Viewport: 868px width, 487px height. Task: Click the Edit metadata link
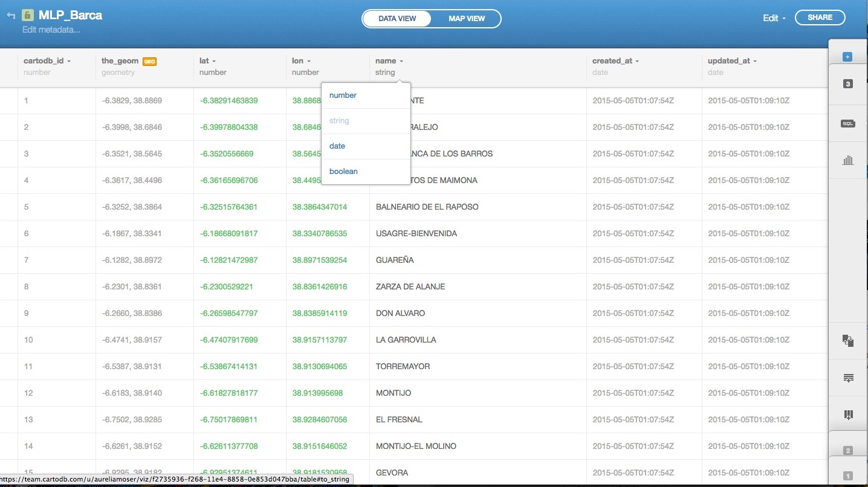coord(51,30)
